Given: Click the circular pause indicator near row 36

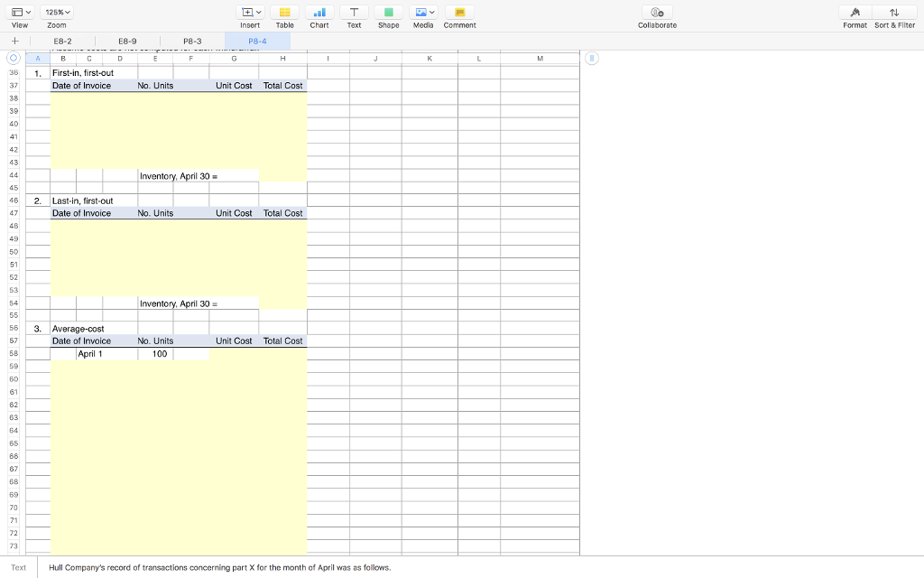Looking at the screenshot, I should pos(591,58).
